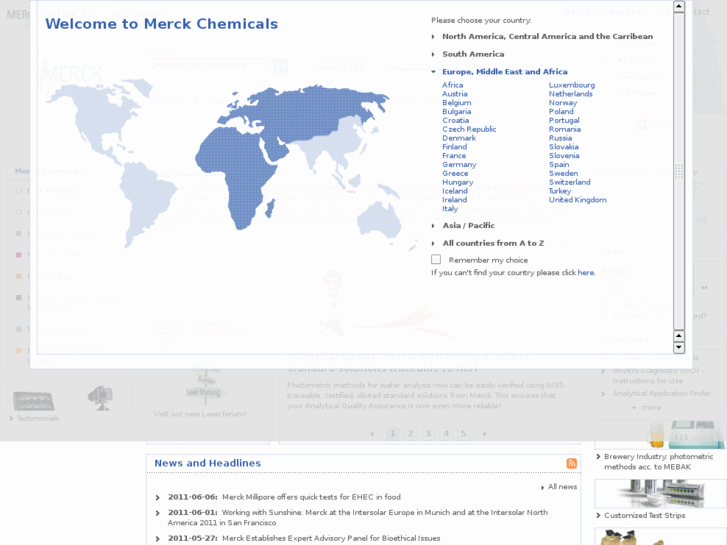The width and height of the screenshot is (727, 545).
Task: Click arrow beside Brewery Industry link
Action: coord(599,457)
